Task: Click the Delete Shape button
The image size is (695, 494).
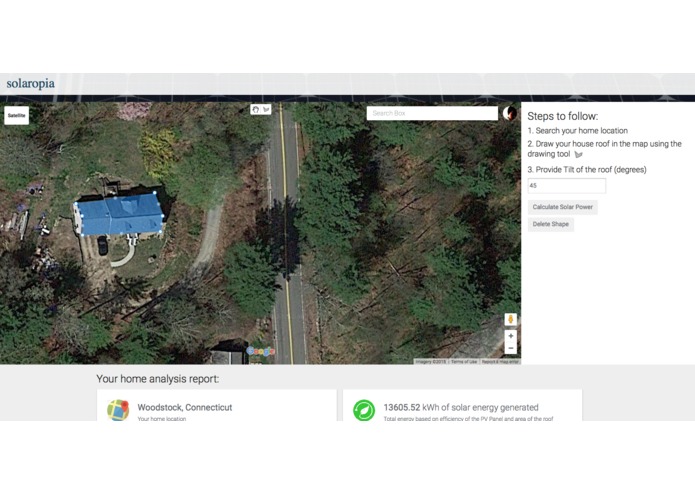Action: tap(551, 224)
